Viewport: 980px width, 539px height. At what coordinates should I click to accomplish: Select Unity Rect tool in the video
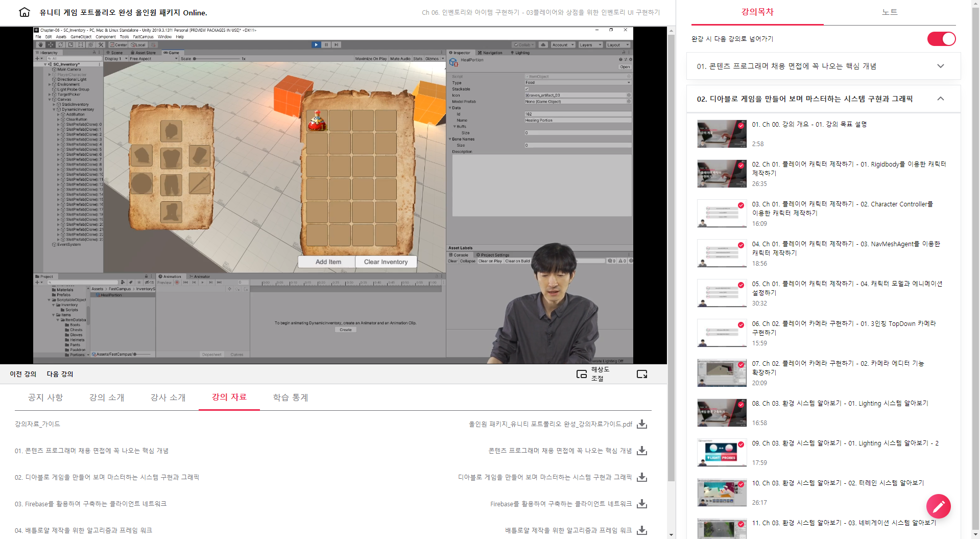81,44
